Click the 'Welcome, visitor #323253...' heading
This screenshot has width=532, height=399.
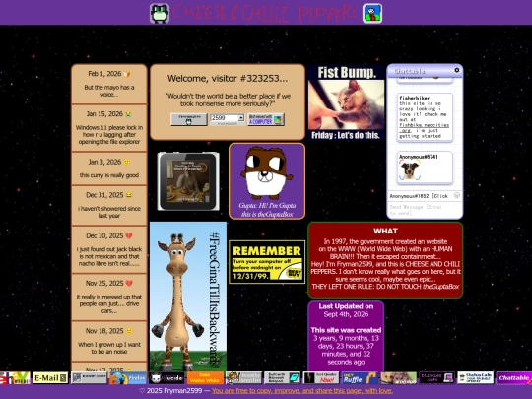228,79
